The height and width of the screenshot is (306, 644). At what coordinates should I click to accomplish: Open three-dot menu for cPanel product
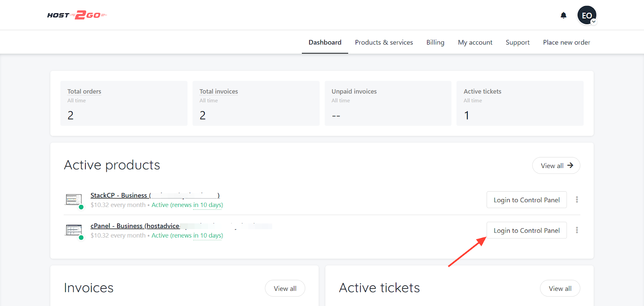tap(577, 230)
